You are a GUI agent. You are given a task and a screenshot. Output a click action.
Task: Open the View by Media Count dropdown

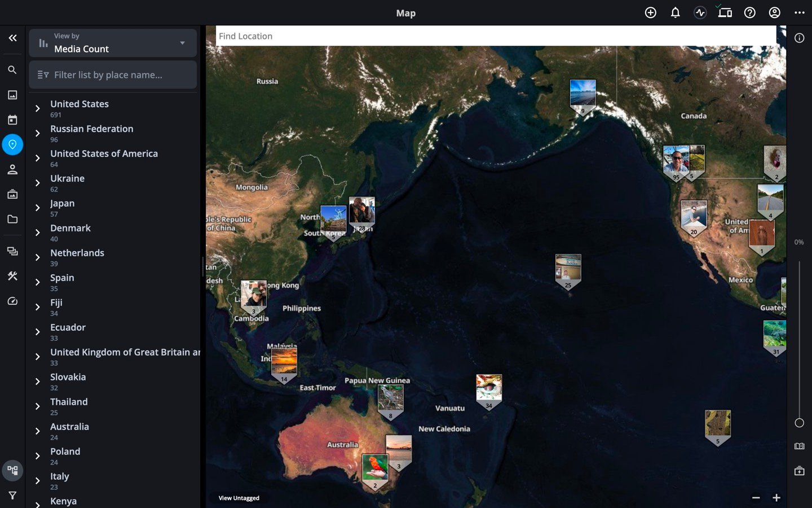click(113, 43)
